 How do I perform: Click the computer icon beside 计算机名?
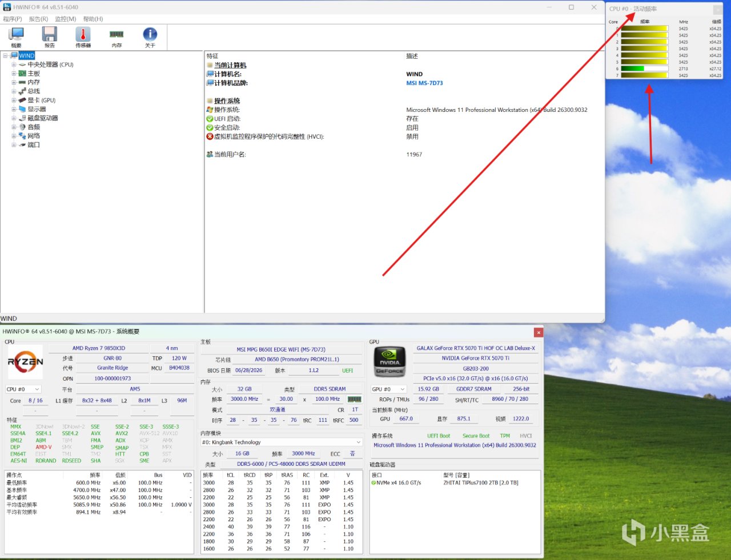click(210, 74)
